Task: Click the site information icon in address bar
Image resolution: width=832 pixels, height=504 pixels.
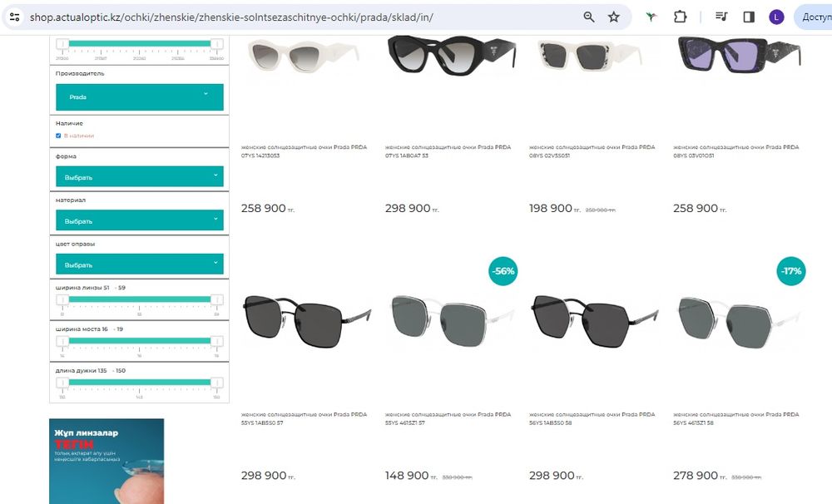Action: [x=15, y=17]
